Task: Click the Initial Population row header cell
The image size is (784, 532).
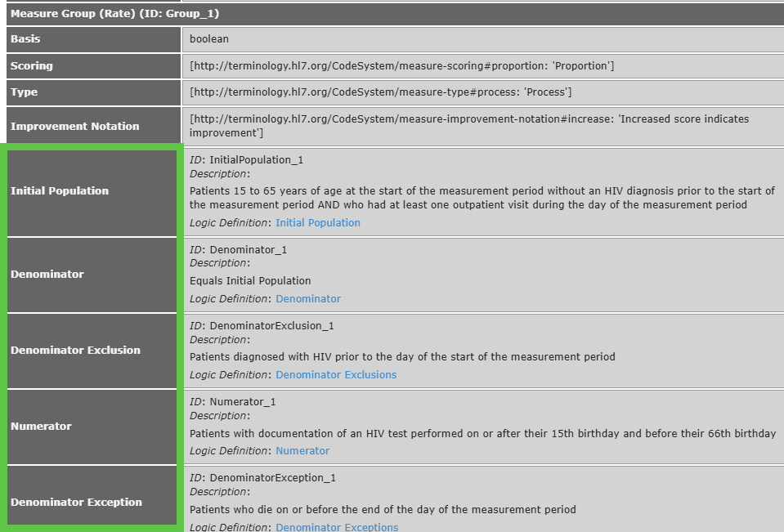Action: click(60, 191)
